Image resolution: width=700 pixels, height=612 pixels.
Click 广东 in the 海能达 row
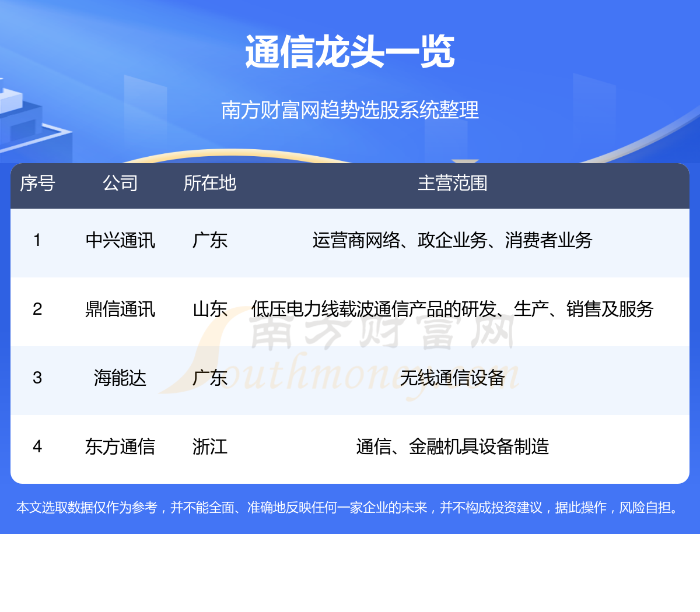coord(210,378)
